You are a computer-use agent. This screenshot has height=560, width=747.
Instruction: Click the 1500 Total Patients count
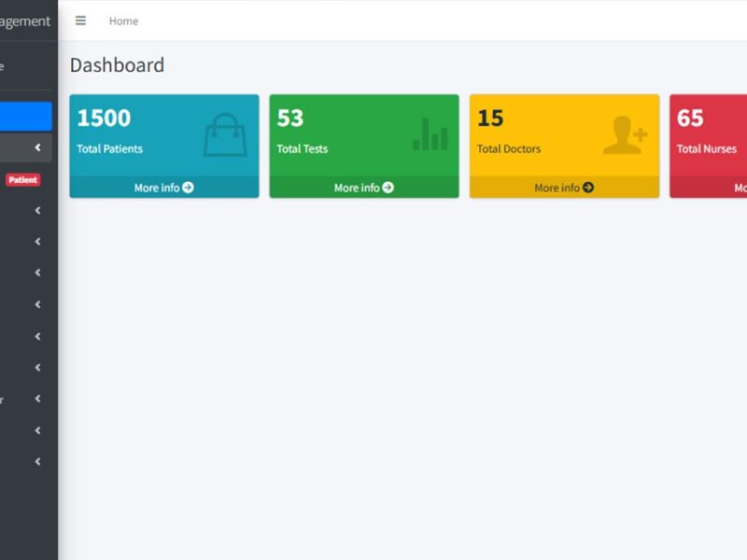pos(104,119)
